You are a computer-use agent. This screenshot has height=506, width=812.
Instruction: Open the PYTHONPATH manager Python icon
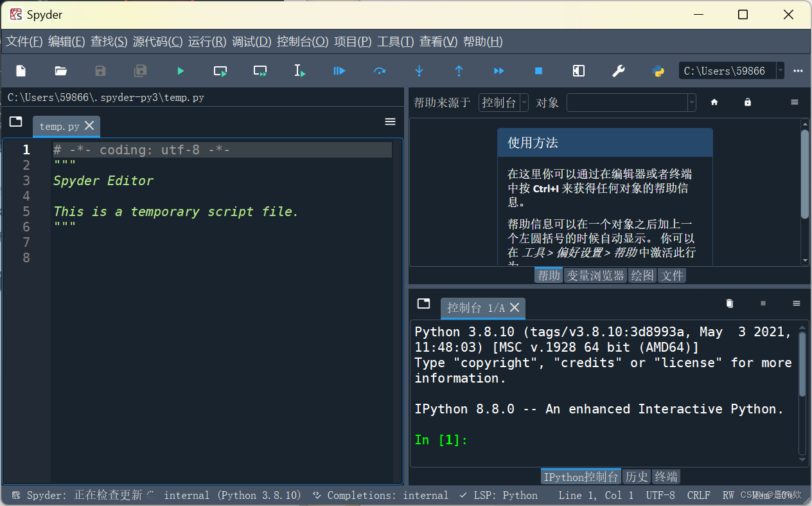tap(658, 71)
